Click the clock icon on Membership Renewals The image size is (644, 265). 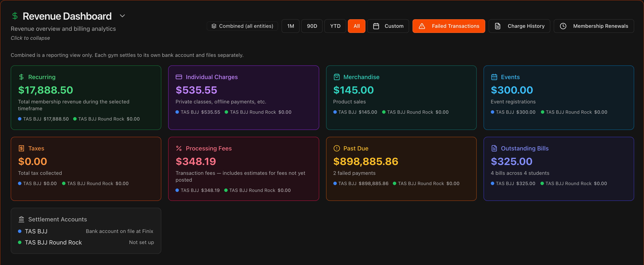563,26
